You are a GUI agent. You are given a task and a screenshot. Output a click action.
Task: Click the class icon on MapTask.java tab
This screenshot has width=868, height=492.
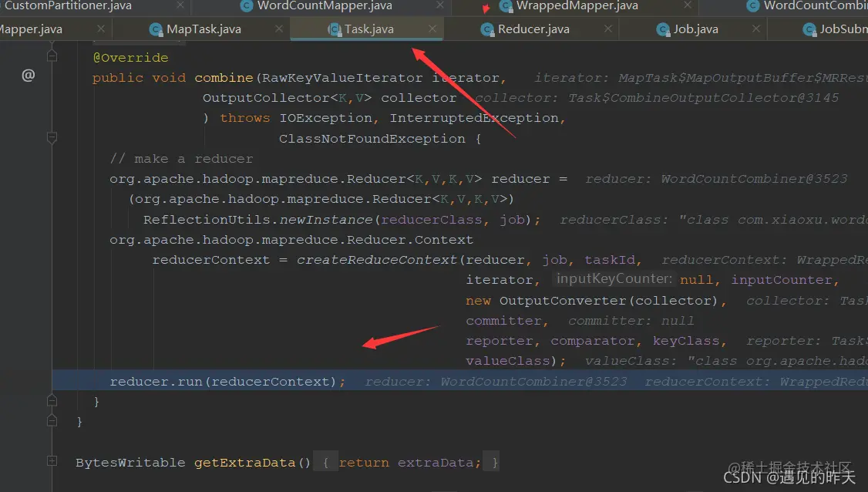coord(156,29)
